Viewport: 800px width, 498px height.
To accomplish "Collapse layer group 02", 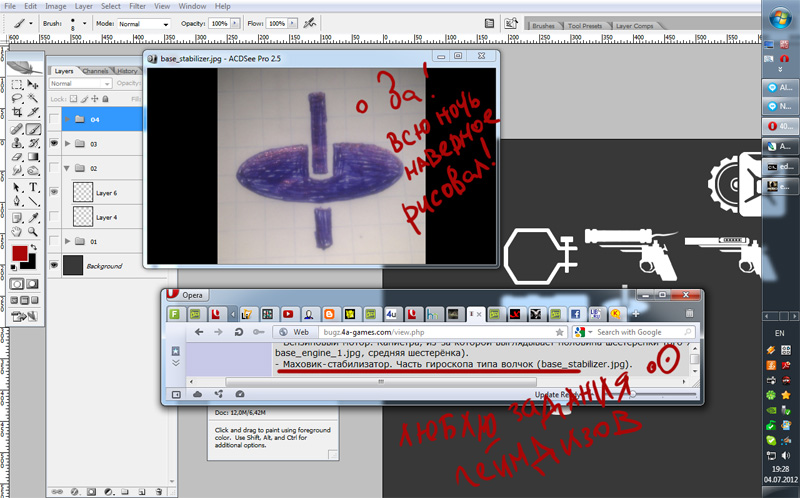I will (x=66, y=169).
